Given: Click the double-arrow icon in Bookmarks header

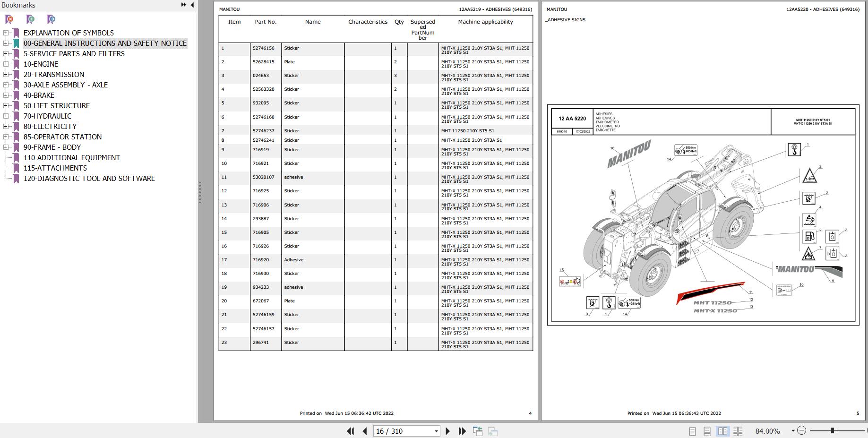Looking at the screenshot, I should pyautogui.click(x=183, y=5).
